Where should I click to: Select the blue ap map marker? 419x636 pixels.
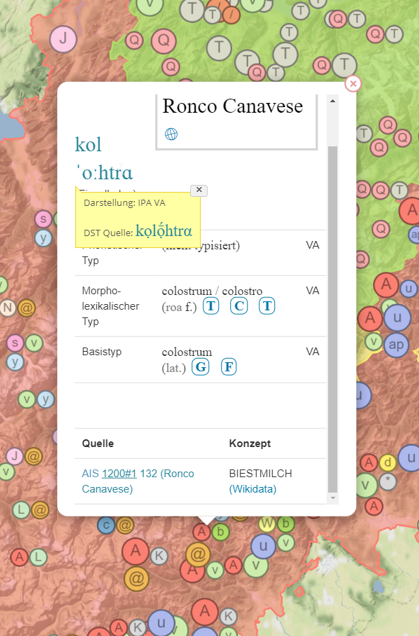click(x=396, y=345)
